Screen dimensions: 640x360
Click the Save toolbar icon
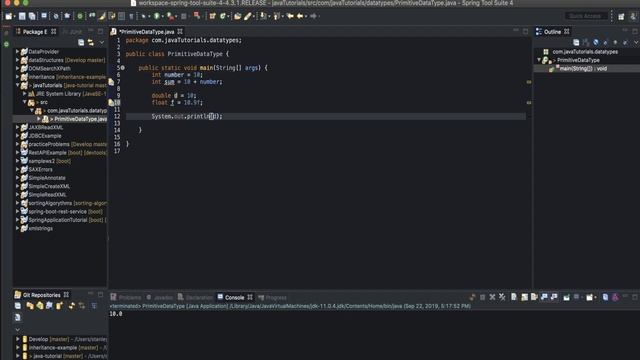pyautogui.click(x=22, y=16)
